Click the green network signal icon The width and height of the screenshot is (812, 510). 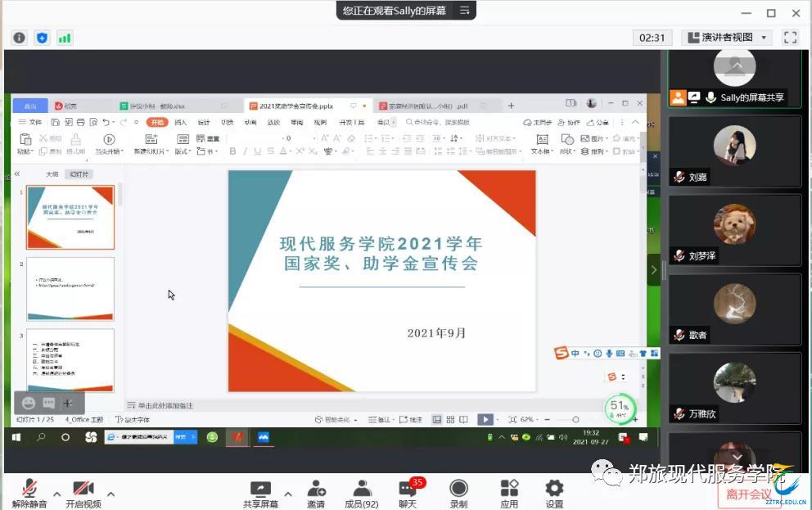click(64, 38)
